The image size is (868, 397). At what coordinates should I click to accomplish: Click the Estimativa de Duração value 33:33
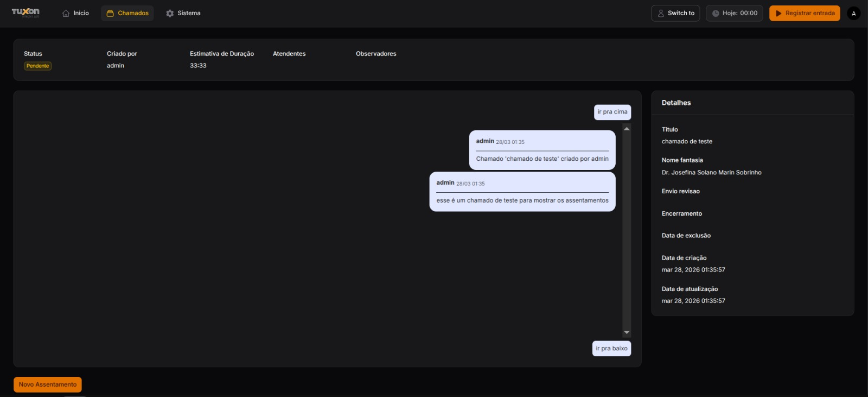[198, 66]
